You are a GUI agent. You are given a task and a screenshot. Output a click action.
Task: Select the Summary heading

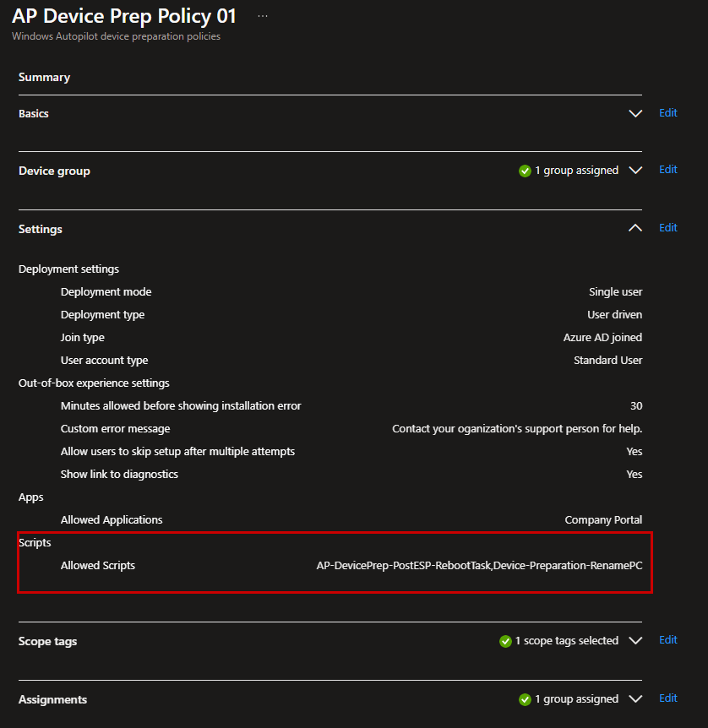tap(44, 77)
